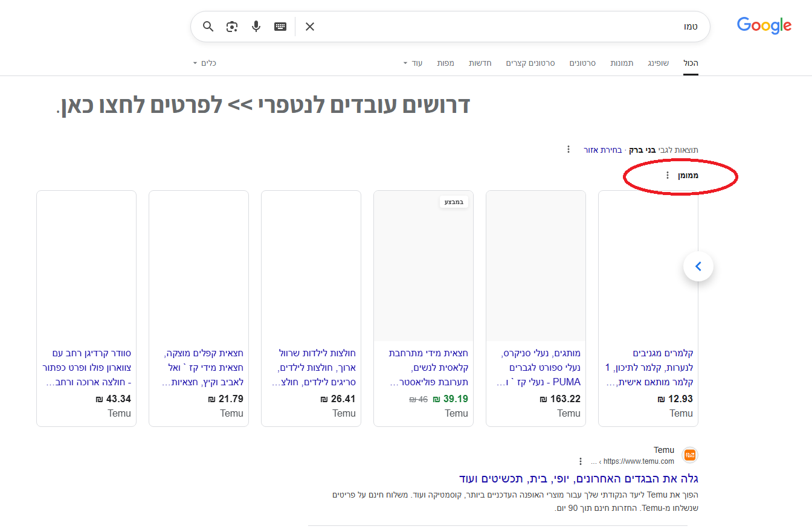Viewport: 812px width, 532px height.
Task: Click the ₪163.22 price
Action: 560,399
